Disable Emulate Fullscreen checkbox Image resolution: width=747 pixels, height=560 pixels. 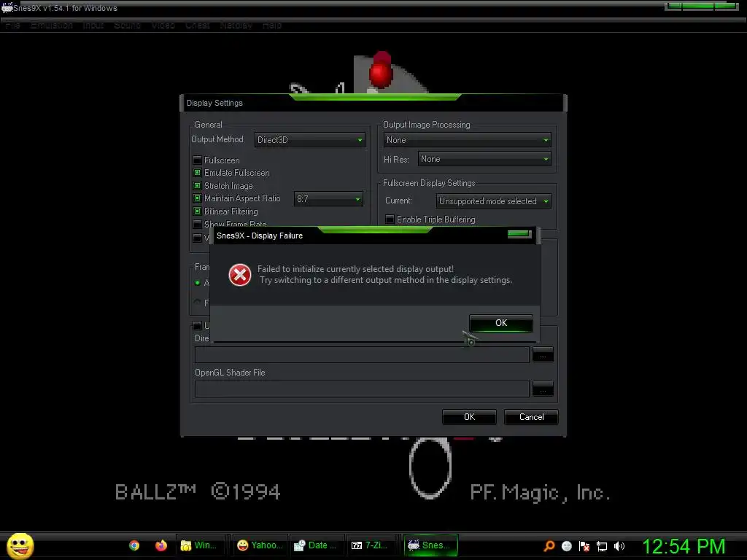point(197,172)
